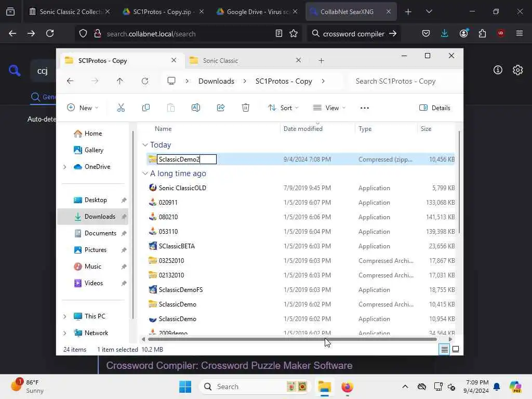Bookmark this page with the star icon
The width and height of the screenshot is (532, 399).
pos(294,33)
